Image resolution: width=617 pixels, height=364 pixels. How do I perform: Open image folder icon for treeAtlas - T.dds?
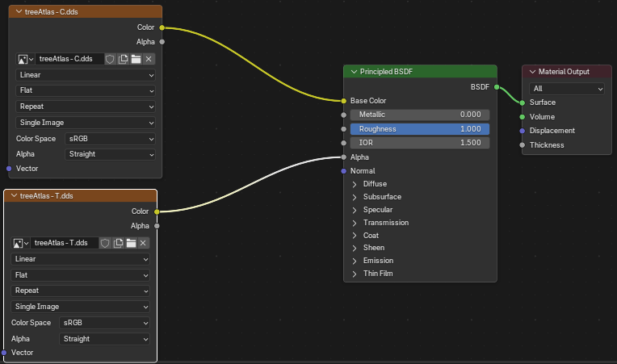tap(131, 243)
